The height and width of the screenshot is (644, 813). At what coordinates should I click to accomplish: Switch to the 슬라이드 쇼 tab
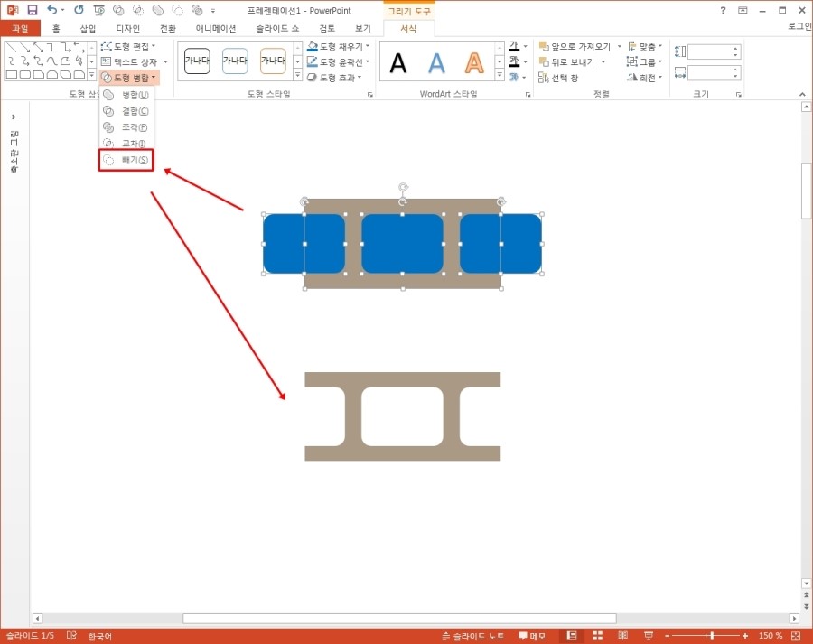tap(277, 28)
